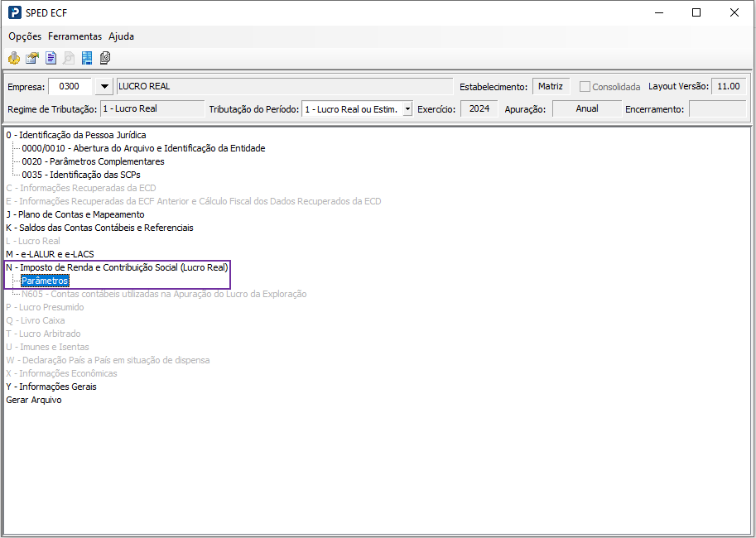Screen dimensions: 756x538
Task: Select P - Lucro Presumido
Action: (45, 307)
